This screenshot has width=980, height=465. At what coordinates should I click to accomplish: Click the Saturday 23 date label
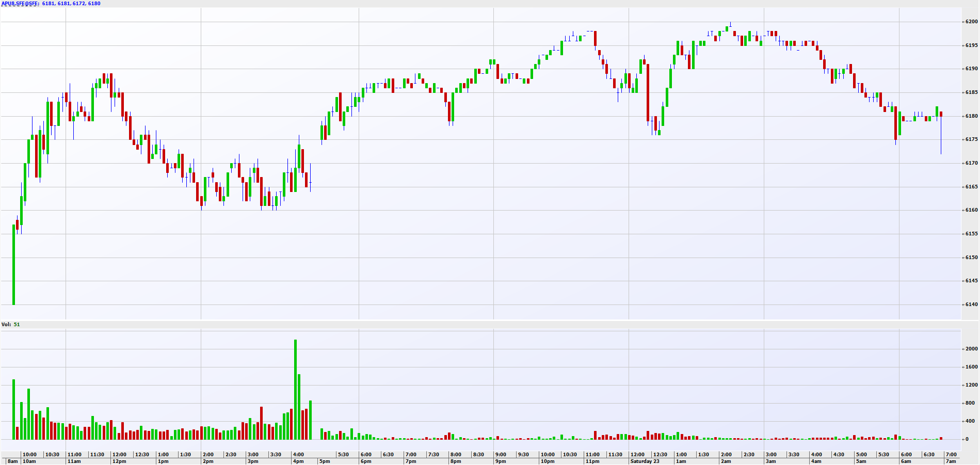pos(645,461)
